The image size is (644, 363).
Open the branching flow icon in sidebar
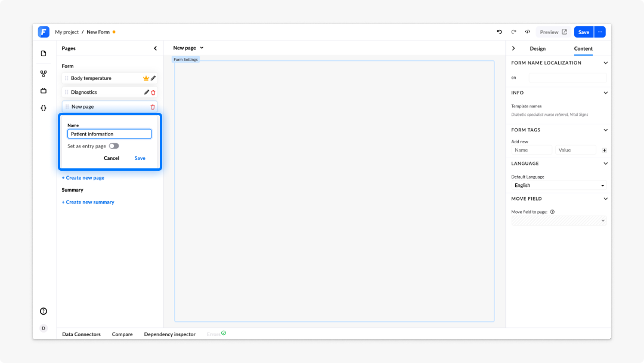[44, 73]
